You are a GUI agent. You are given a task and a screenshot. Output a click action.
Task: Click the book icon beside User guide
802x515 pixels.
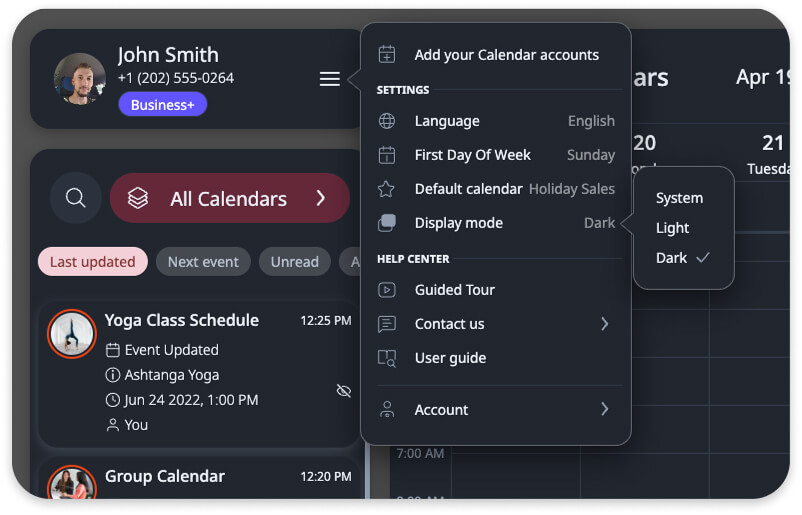coord(387,359)
